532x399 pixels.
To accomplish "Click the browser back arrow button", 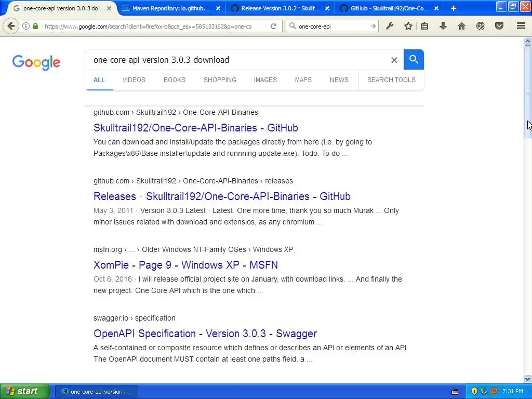I will pyautogui.click(x=11, y=26).
